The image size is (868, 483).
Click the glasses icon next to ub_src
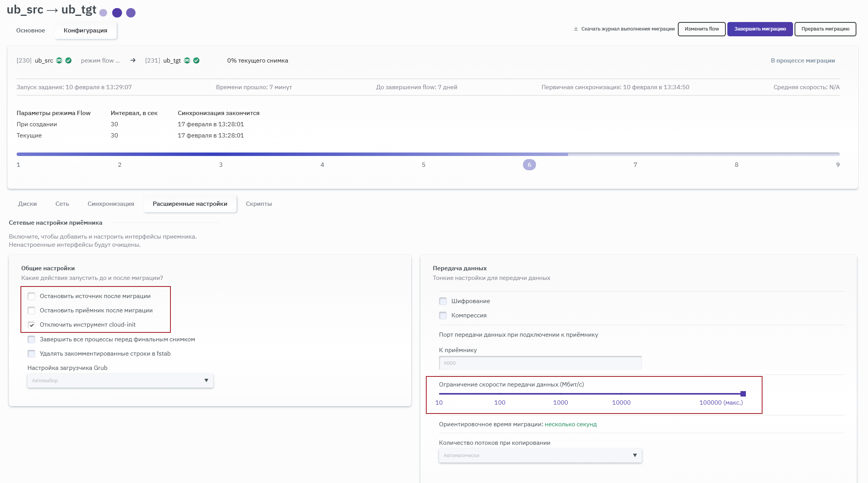pos(59,61)
